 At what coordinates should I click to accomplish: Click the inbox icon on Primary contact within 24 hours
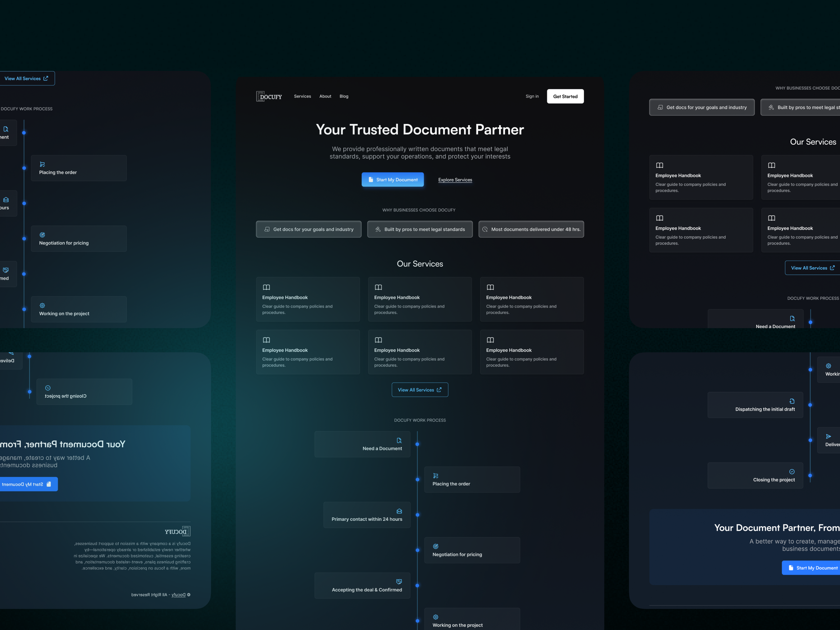click(x=399, y=511)
